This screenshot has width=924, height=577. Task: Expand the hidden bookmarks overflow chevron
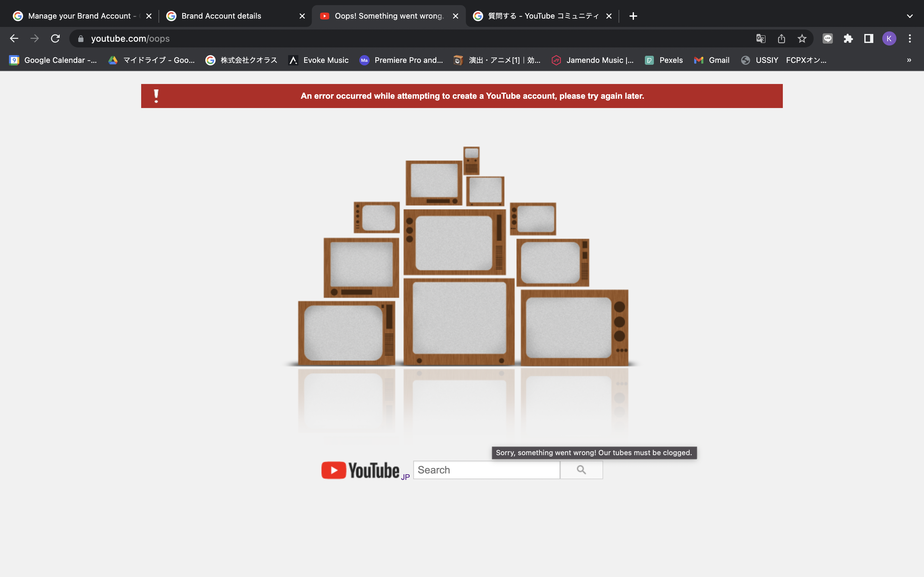(x=909, y=60)
